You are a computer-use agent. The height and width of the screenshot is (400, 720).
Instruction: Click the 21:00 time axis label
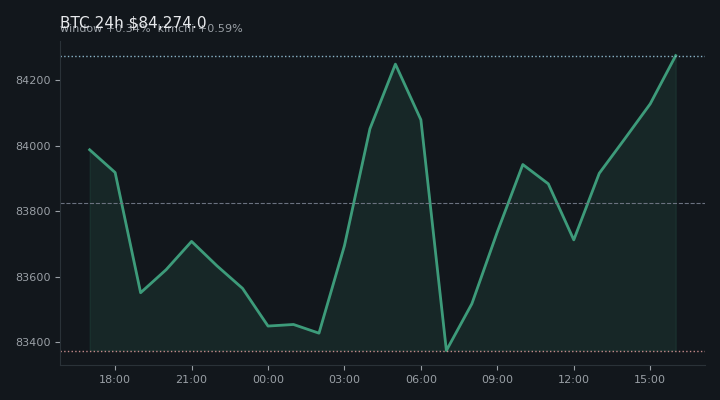[x=191, y=379]
